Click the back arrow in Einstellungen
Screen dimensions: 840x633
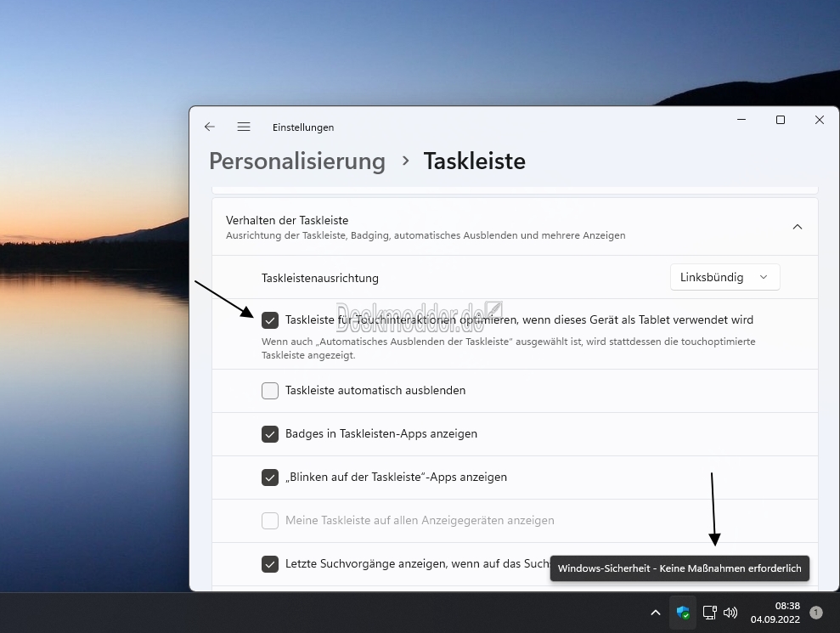tap(210, 127)
